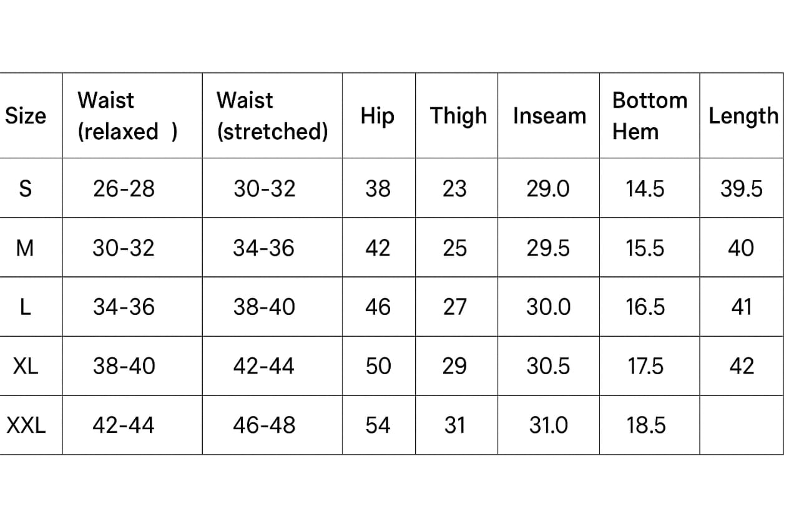Select the Hip column header
799x532 pixels.
point(378,116)
